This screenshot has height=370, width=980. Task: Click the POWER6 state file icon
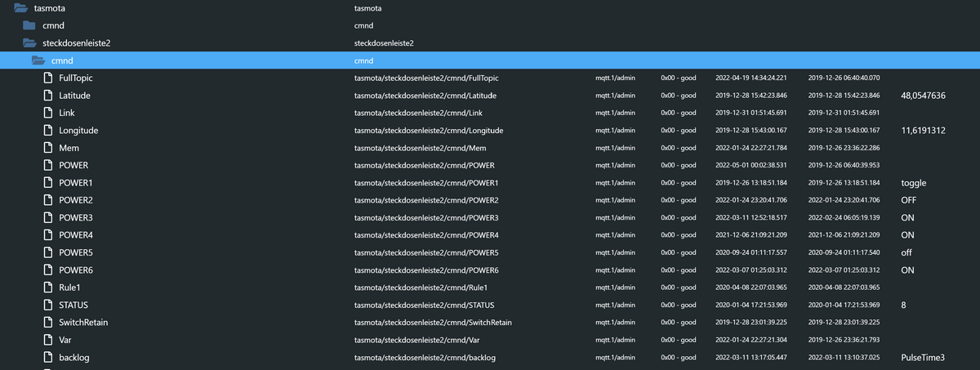tap(48, 270)
